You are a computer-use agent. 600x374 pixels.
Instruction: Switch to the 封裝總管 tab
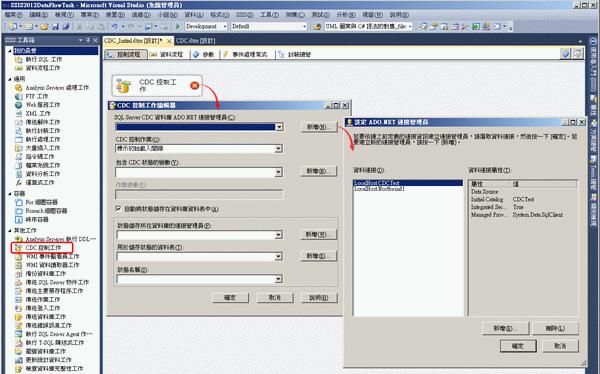295,54
